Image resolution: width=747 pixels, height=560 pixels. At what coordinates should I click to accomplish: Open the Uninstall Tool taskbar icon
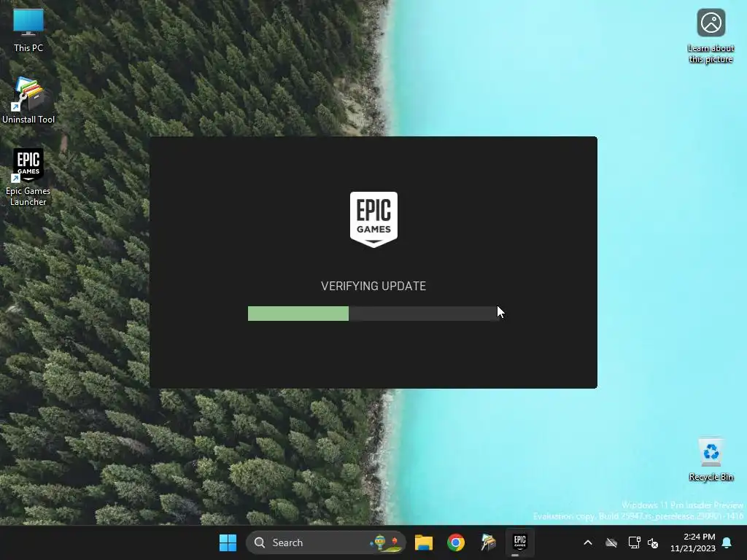coord(488,542)
